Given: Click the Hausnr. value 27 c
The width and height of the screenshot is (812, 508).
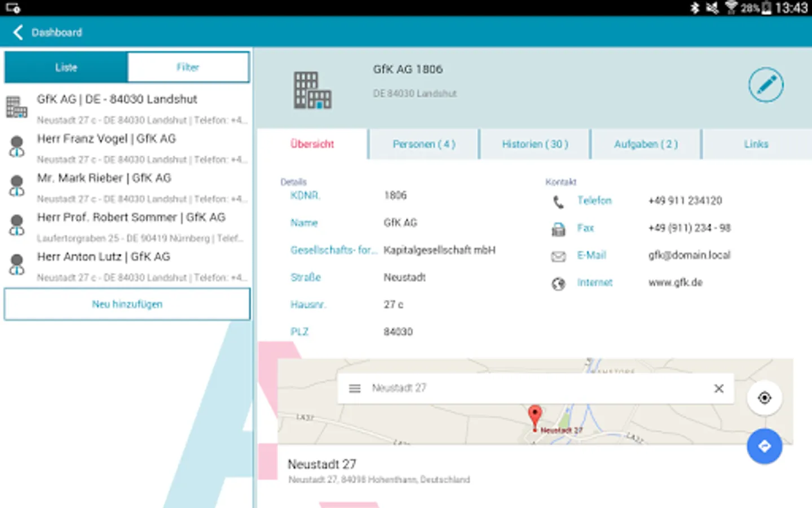Looking at the screenshot, I should [394, 305].
